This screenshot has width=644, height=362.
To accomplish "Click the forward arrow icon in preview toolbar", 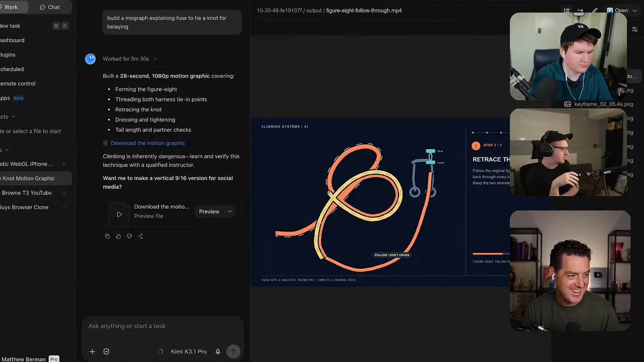I will [x=580, y=10].
